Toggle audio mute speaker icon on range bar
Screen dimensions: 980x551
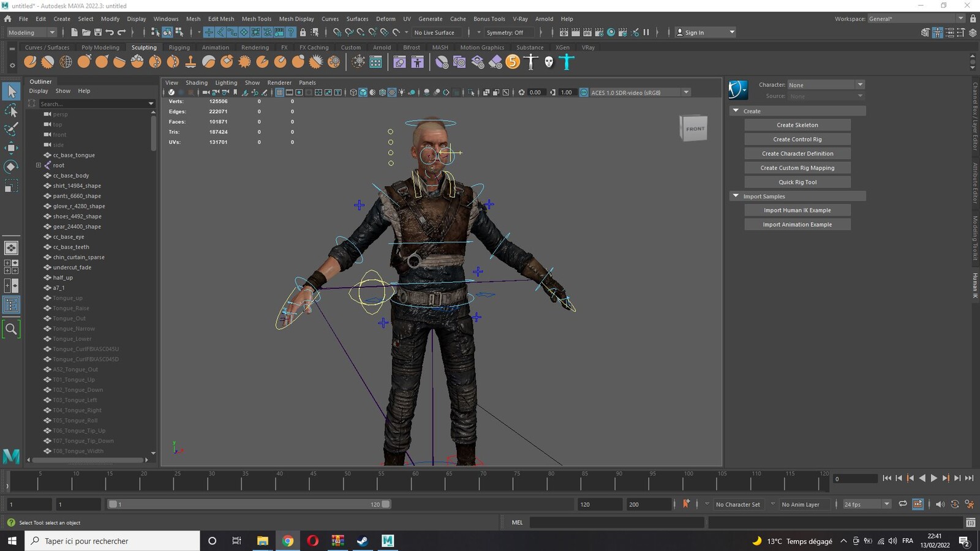[x=940, y=504]
